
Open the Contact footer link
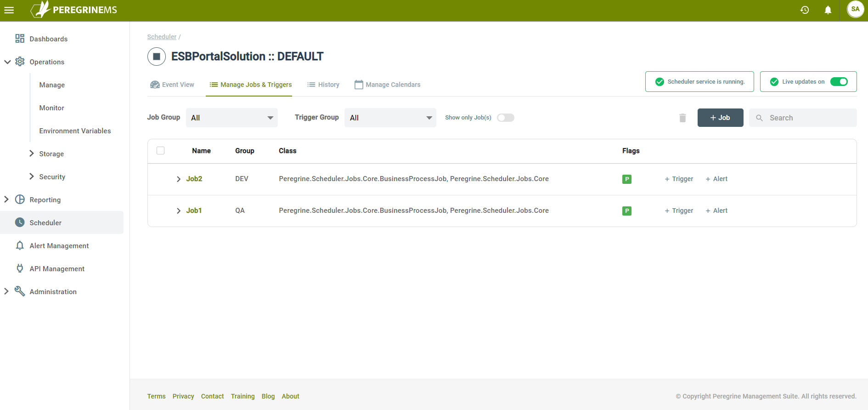pyautogui.click(x=212, y=396)
